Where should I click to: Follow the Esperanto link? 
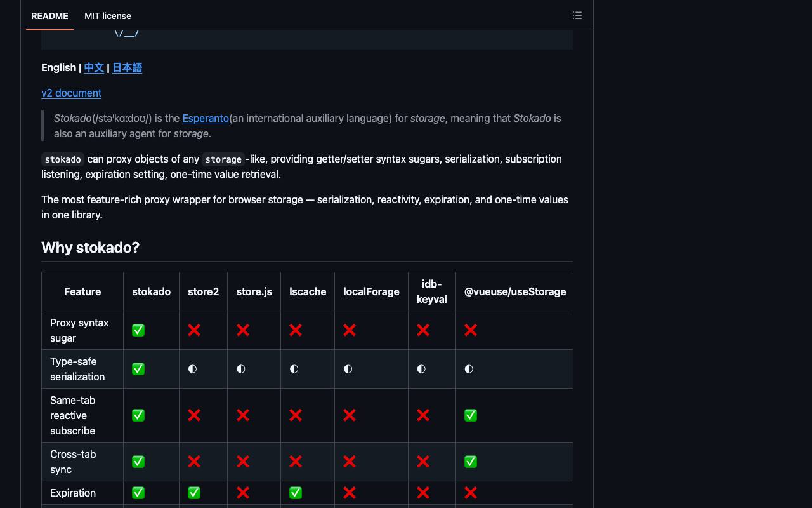[x=206, y=118]
